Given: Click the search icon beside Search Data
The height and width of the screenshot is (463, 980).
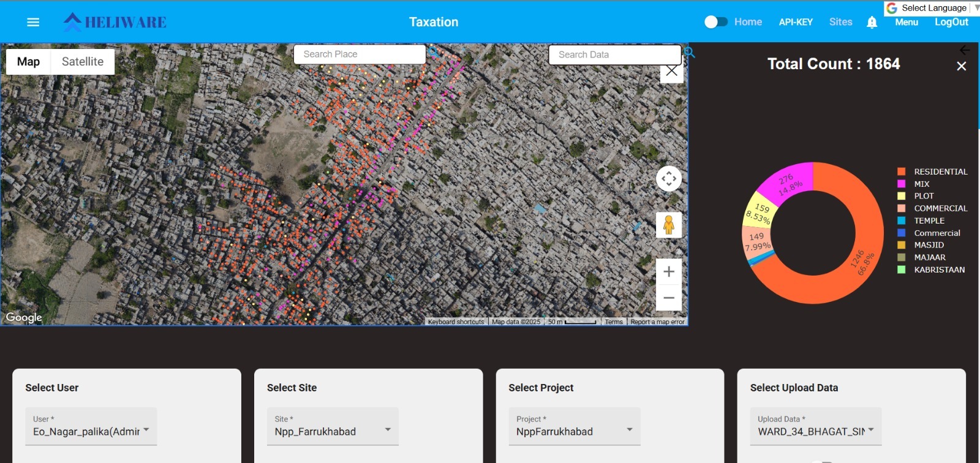Looking at the screenshot, I should (x=689, y=53).
